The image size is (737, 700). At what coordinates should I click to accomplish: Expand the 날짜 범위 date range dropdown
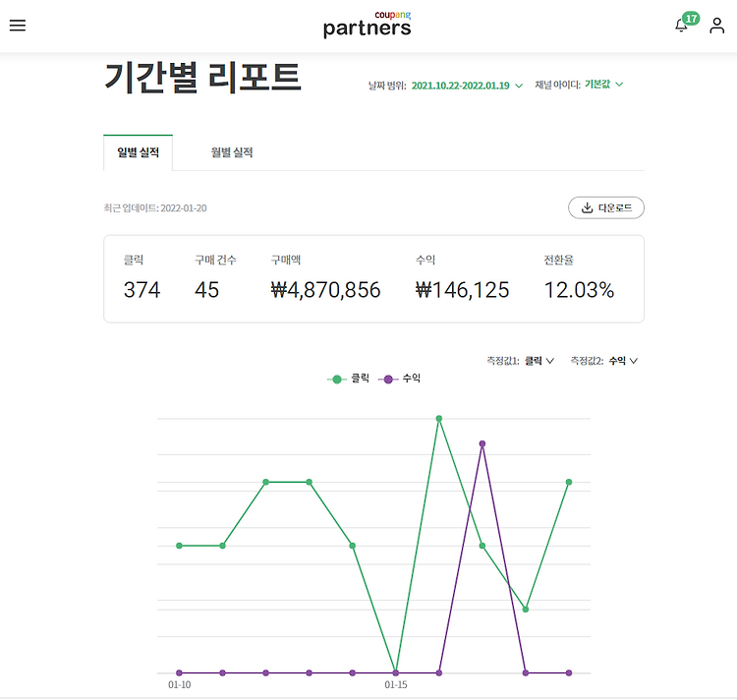tap(467, 86)
